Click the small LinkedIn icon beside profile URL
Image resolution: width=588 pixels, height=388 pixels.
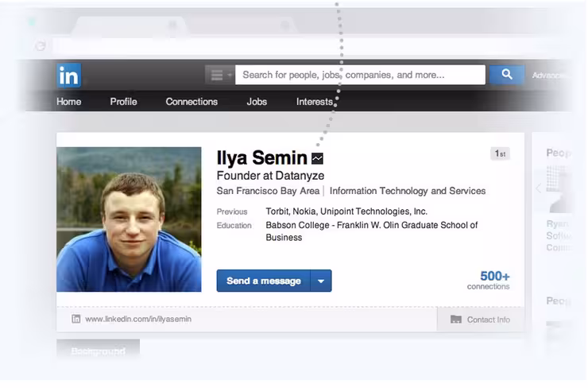coord(76,319)
